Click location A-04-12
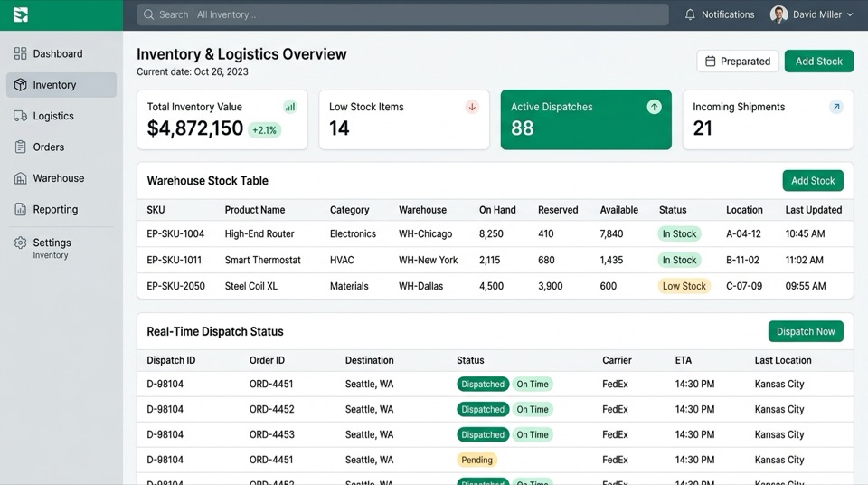The width and height of the screenshot is (868, 485). [x=743, y=234]
